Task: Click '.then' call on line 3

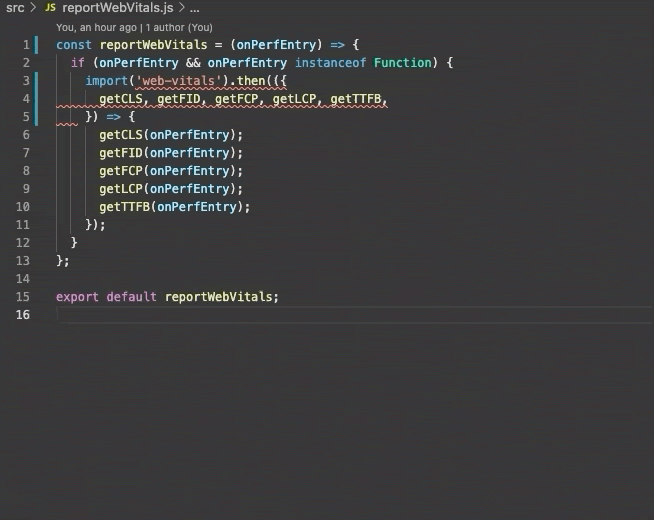Action: 247,80
